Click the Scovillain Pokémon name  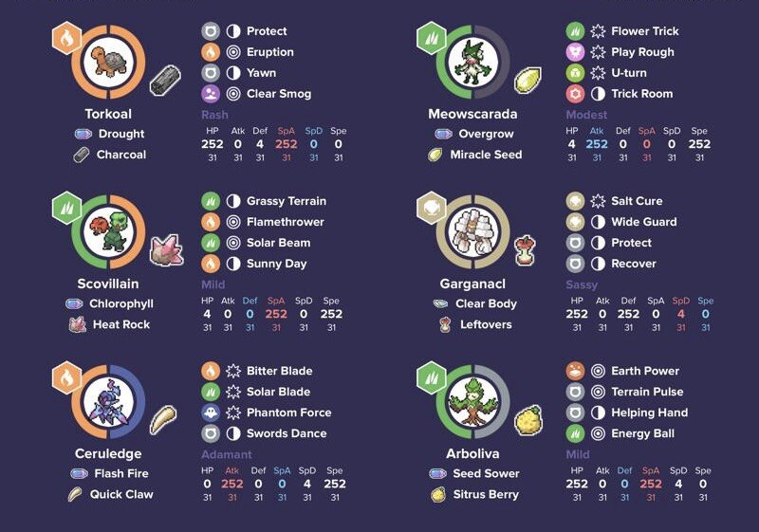[x=108, y=284]
